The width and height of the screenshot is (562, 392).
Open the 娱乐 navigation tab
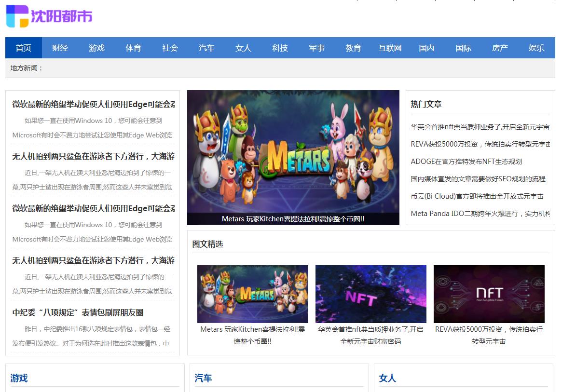536,48
